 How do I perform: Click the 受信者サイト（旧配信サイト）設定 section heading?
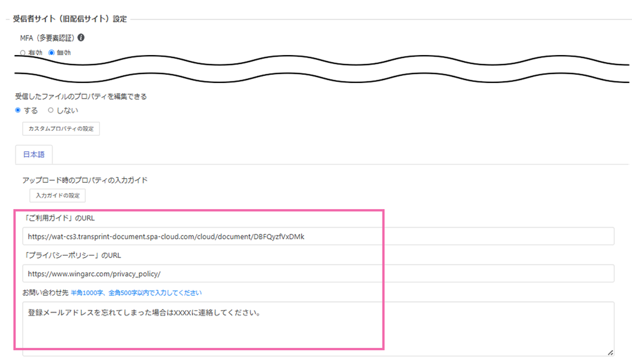(x=70, y=19)
